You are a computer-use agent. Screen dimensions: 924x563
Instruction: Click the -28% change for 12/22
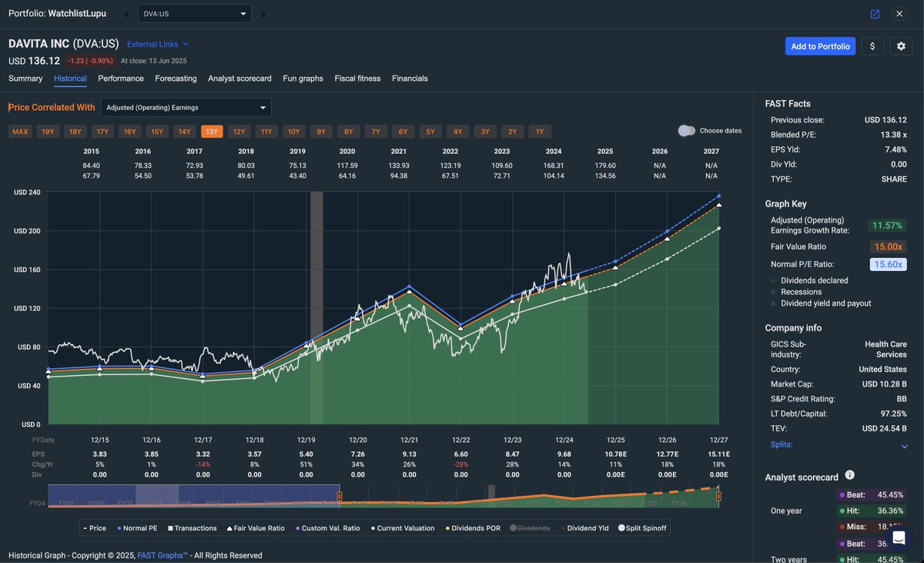tap(461, 464)
